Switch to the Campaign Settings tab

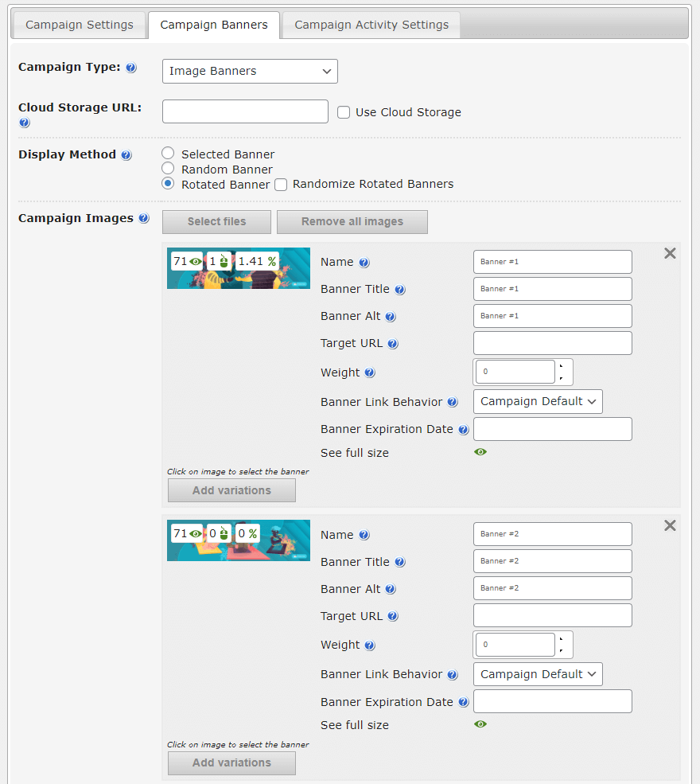pos(80,25)
